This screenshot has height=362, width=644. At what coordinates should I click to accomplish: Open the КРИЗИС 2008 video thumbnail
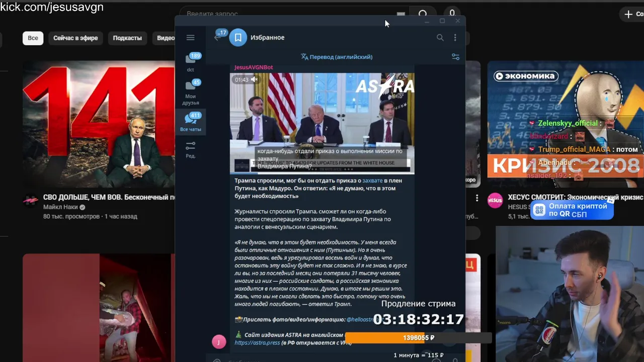click(x=566, y=124)
